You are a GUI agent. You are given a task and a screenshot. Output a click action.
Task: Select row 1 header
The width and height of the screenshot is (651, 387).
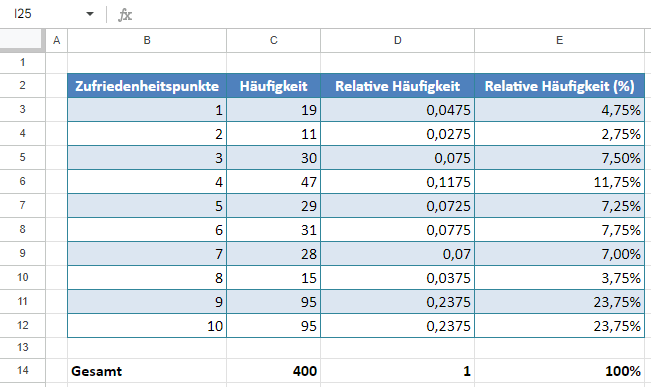pyautogui.click(x=22, y=63)
